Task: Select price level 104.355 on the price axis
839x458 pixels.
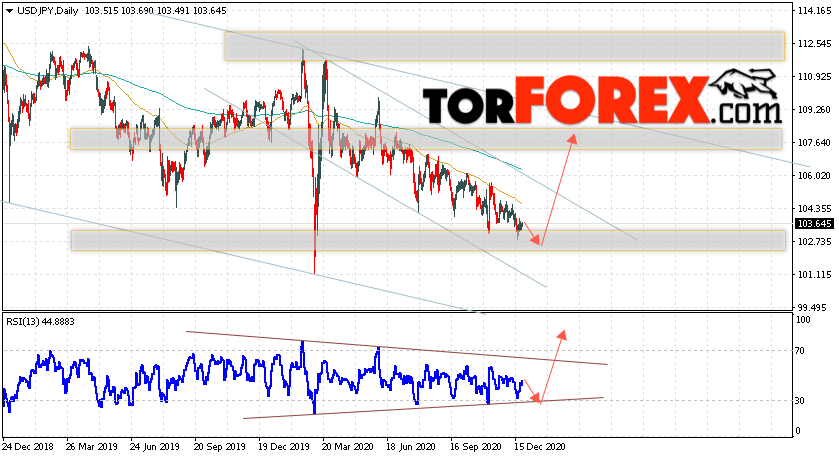Action: 814,209
